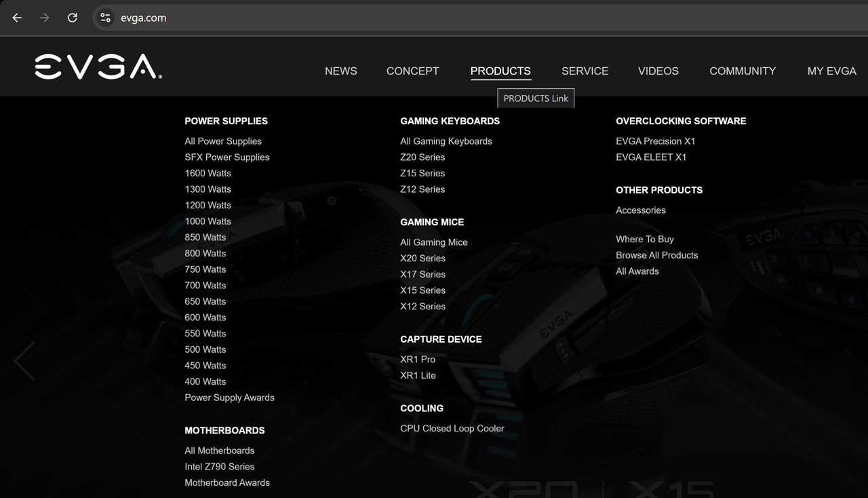Go to 550 Watts power supplies
Image resolution: width=868 pixels, height=498 pixels.
pos(205,334)
